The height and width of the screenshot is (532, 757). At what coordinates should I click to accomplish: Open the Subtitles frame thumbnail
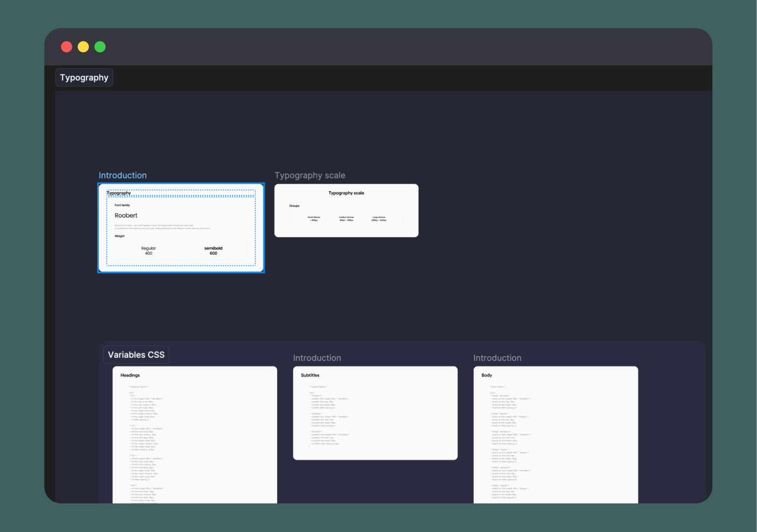(376, 413)
